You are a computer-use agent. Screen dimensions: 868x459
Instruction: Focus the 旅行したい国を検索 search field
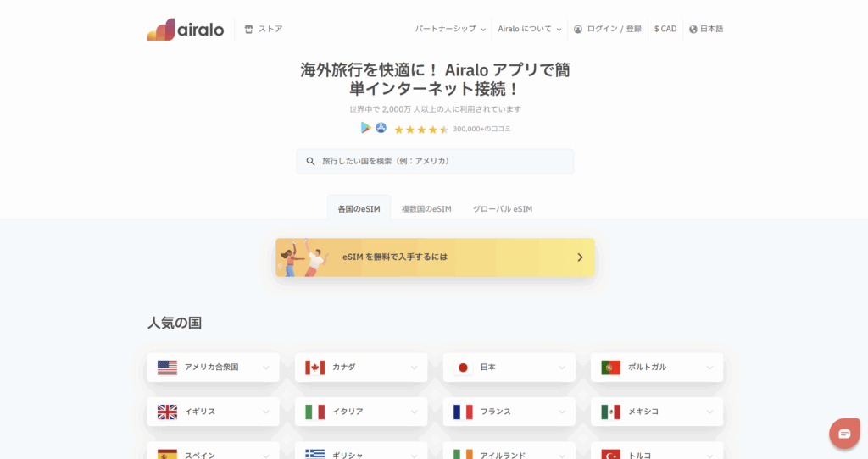[x=435, y=162]
